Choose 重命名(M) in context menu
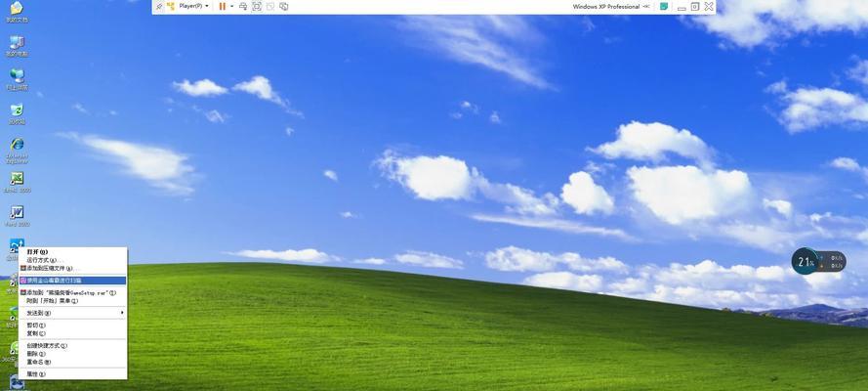 pos(72,363)
